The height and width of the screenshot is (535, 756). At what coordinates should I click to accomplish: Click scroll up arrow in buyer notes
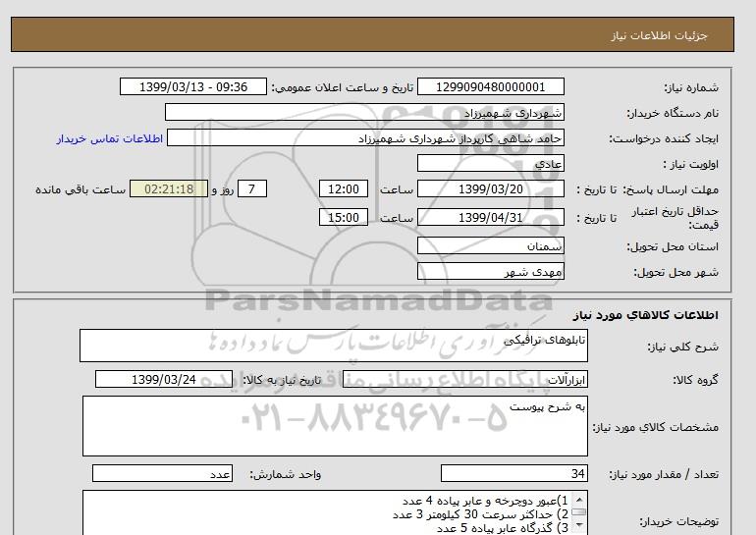click(579, 499)
